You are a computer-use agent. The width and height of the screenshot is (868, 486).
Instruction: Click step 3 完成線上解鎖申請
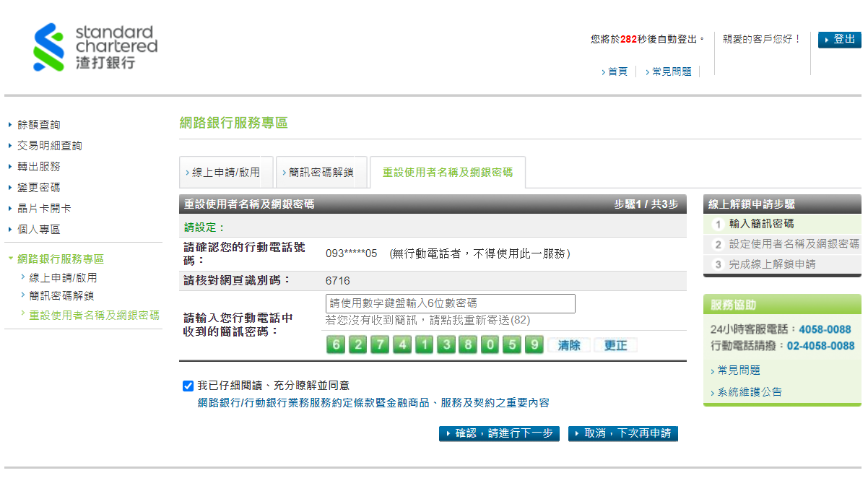click(772, 264)
